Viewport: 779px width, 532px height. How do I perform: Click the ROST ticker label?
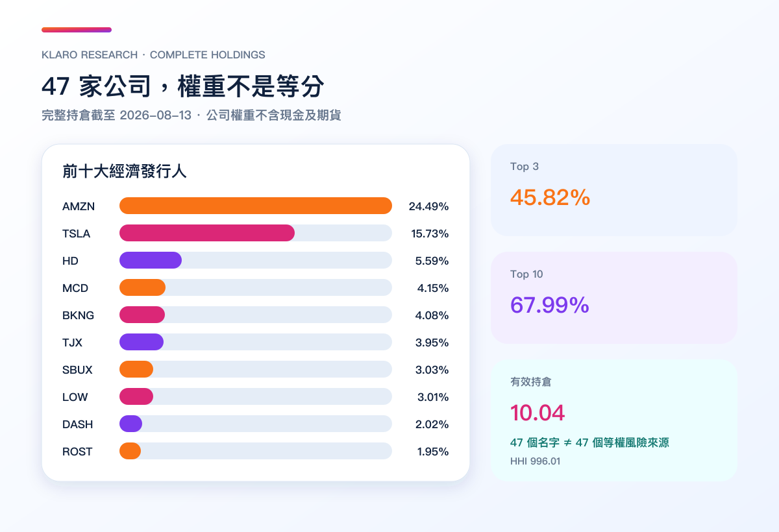click(x=77, y=452)
